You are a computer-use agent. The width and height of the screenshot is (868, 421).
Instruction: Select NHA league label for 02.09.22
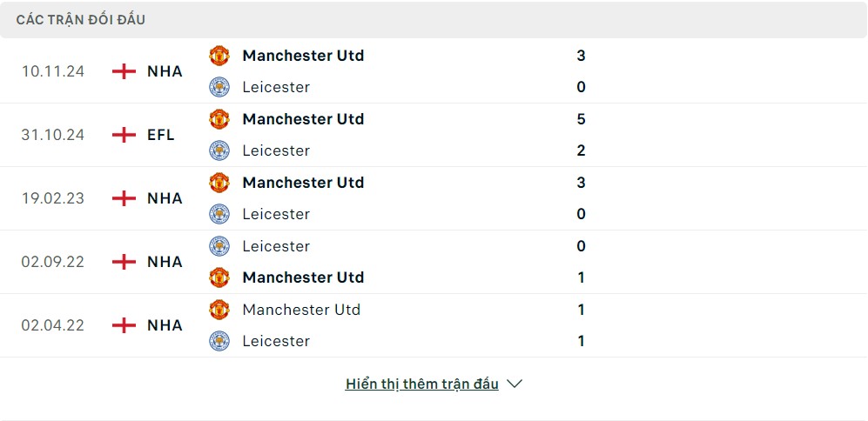[165, 262]
